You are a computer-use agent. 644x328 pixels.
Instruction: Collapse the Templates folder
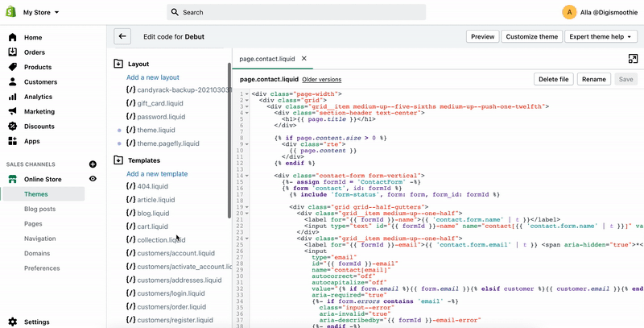click(x=118, y=160)
